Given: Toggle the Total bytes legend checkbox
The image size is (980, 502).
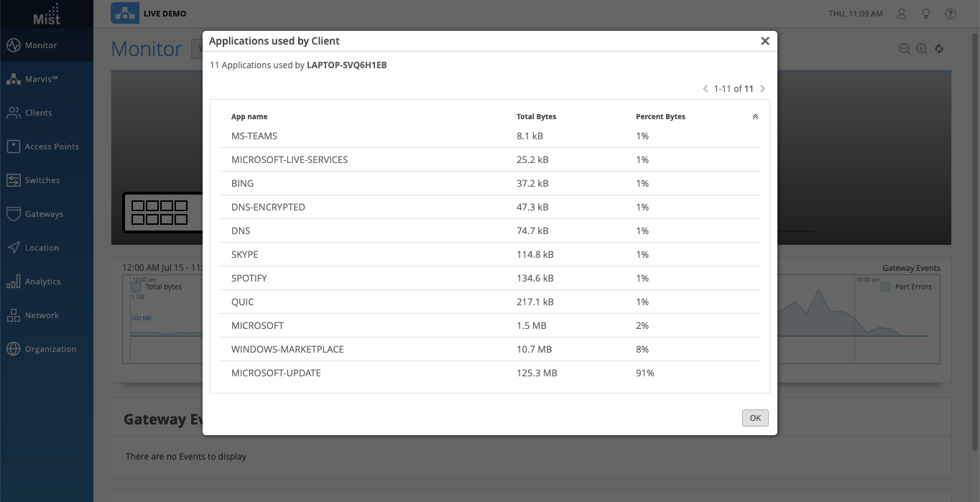Looking at the screenshot, I should point(137,287).
